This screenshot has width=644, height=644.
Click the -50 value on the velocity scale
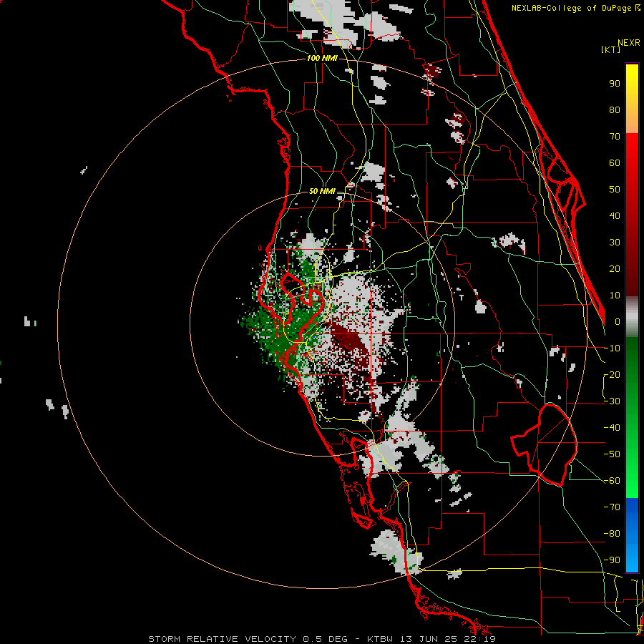tap(612, 454)
